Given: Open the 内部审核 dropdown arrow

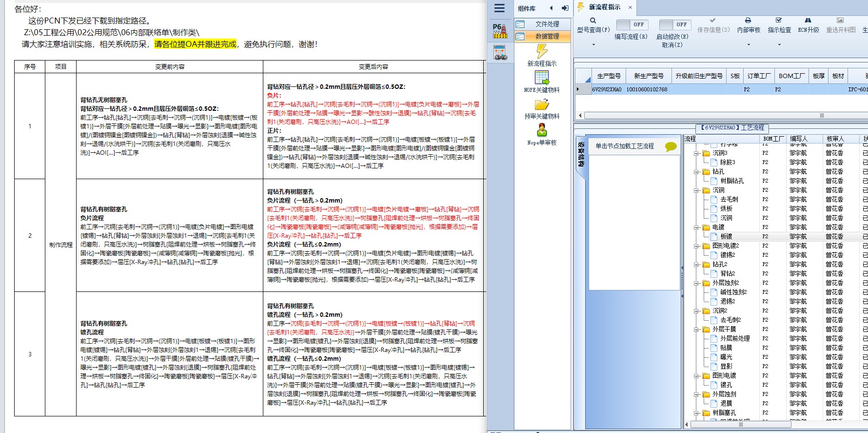Looking at the screenshot, I should (749, 45).
